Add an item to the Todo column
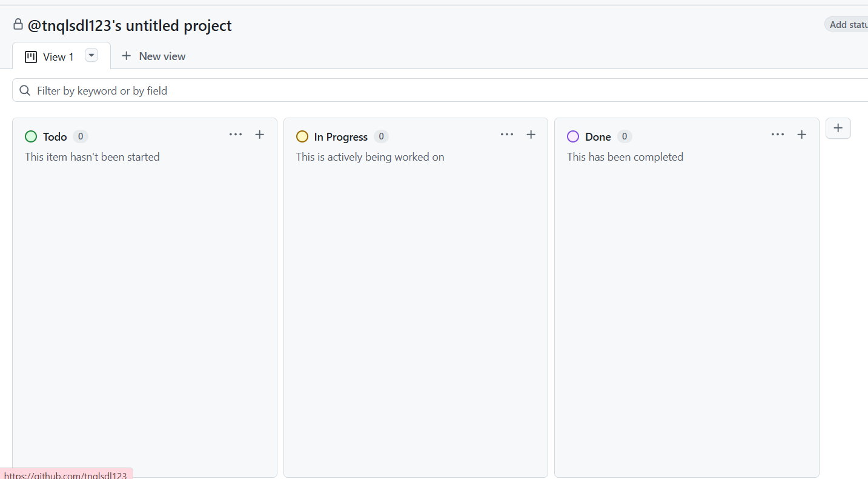868x479 pixels. click(x=260, y=135)
